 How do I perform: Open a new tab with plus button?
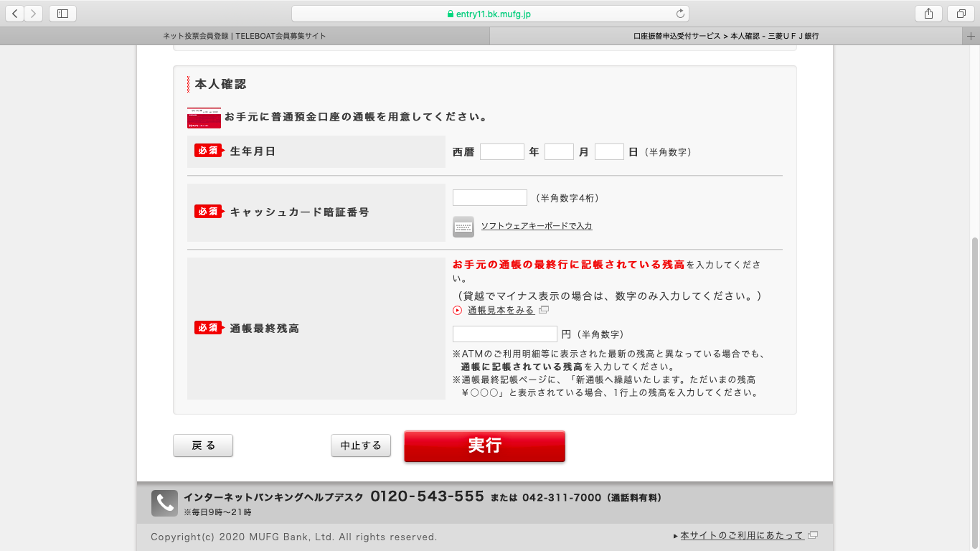coord(972,36)
